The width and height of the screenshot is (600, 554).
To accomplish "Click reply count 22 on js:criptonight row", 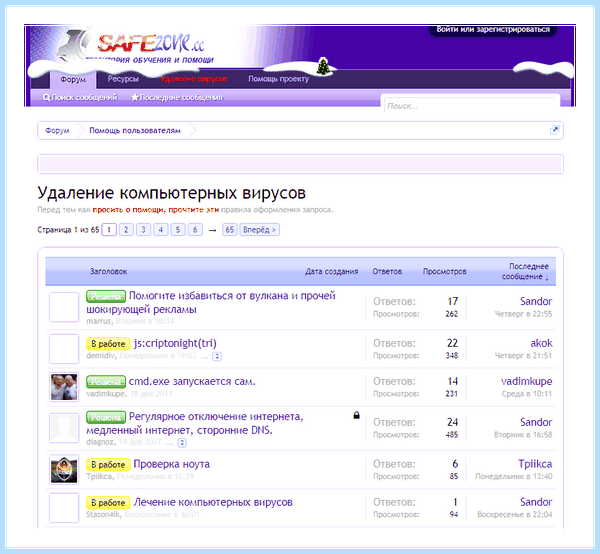I will coord(452,343).
